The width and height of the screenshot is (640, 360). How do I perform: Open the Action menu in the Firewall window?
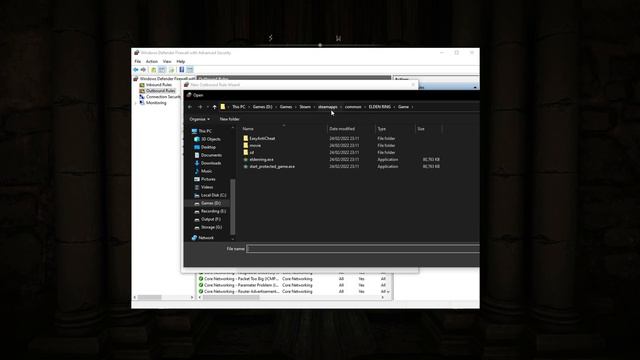pos(151,61)
